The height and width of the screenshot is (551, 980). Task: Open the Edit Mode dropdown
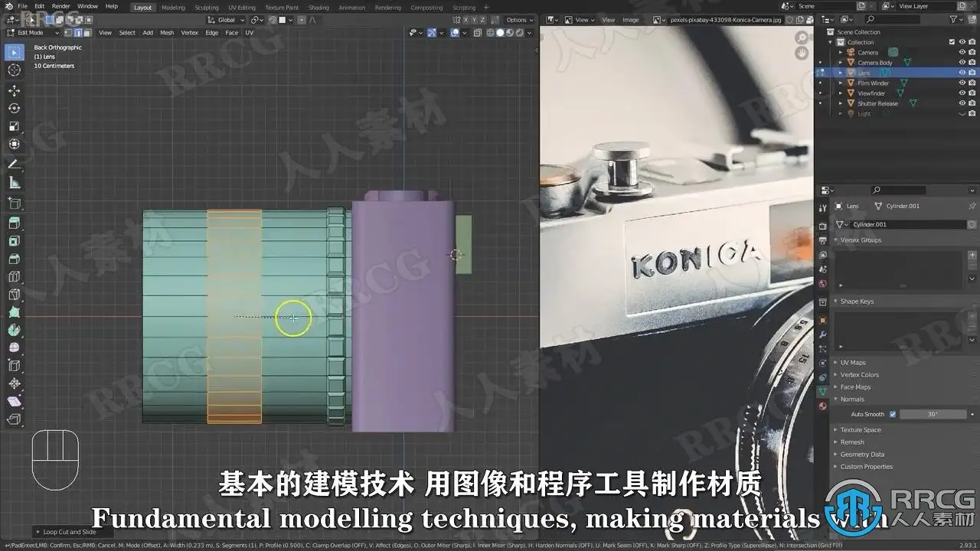click(32, 33)
